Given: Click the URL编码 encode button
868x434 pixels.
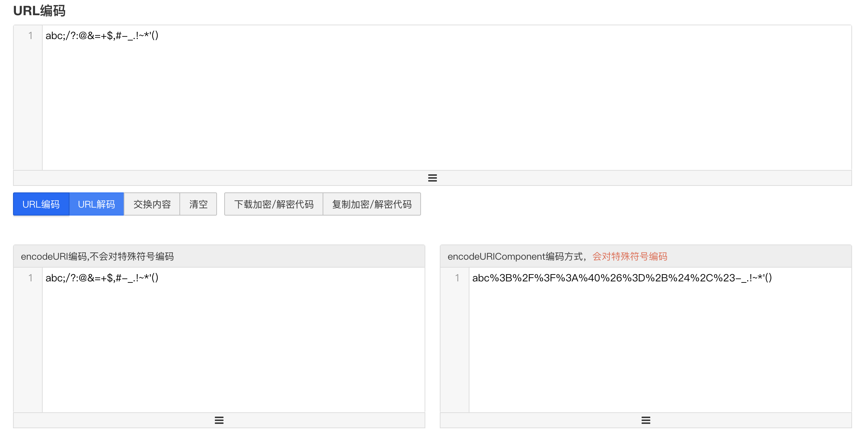Looking at the screenshot, I should point(41,204).
